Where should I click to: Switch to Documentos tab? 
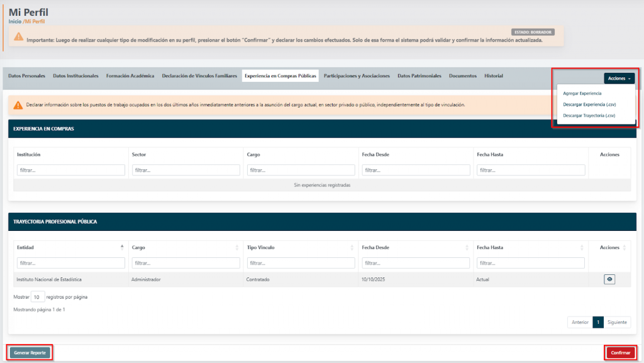tap(462, 75)
